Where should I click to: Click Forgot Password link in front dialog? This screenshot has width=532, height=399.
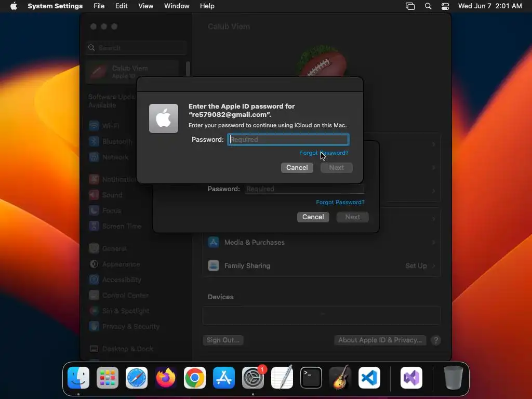[324, 153]
